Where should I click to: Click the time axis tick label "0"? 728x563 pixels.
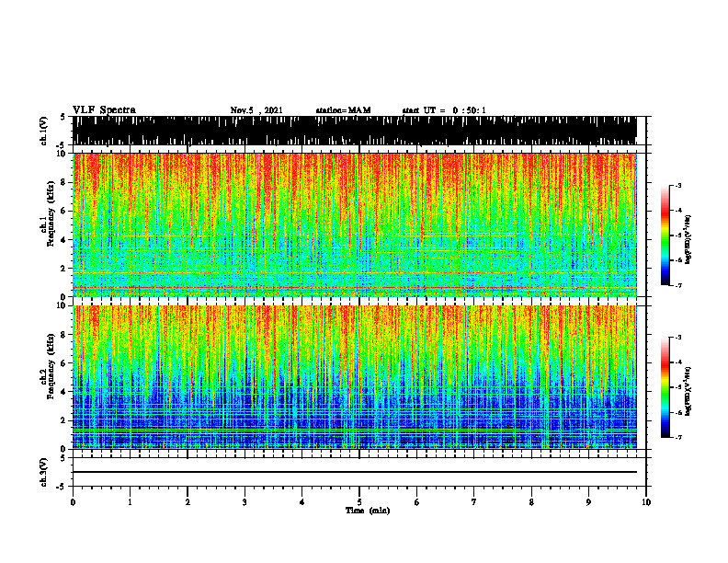point(73,502)
